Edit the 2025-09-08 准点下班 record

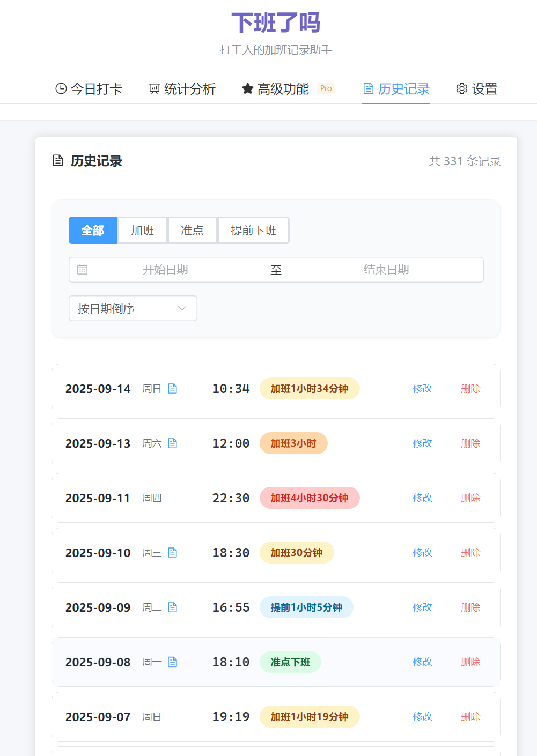423,662
